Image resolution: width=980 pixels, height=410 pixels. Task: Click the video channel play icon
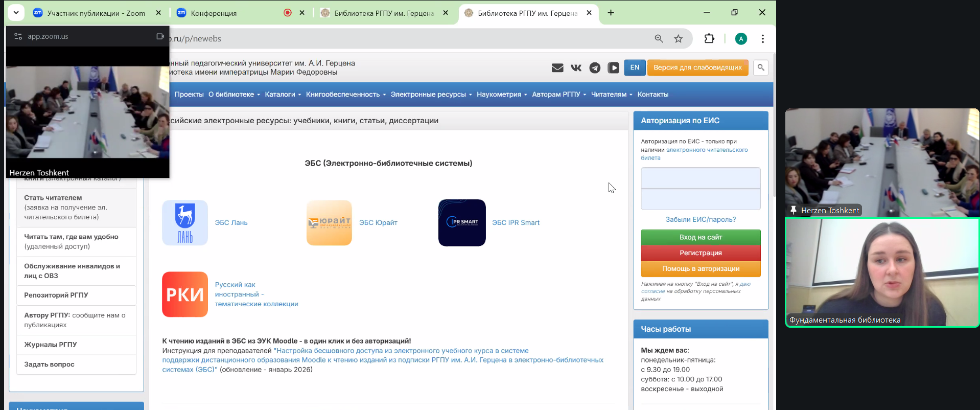click(613, 68)
